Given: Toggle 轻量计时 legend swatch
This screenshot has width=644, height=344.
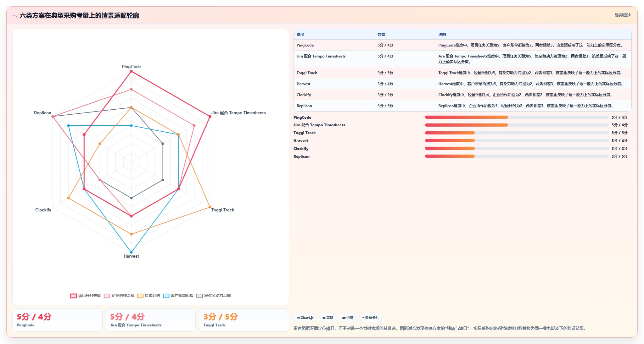Looking at the screenshot, I should (140, 296).
